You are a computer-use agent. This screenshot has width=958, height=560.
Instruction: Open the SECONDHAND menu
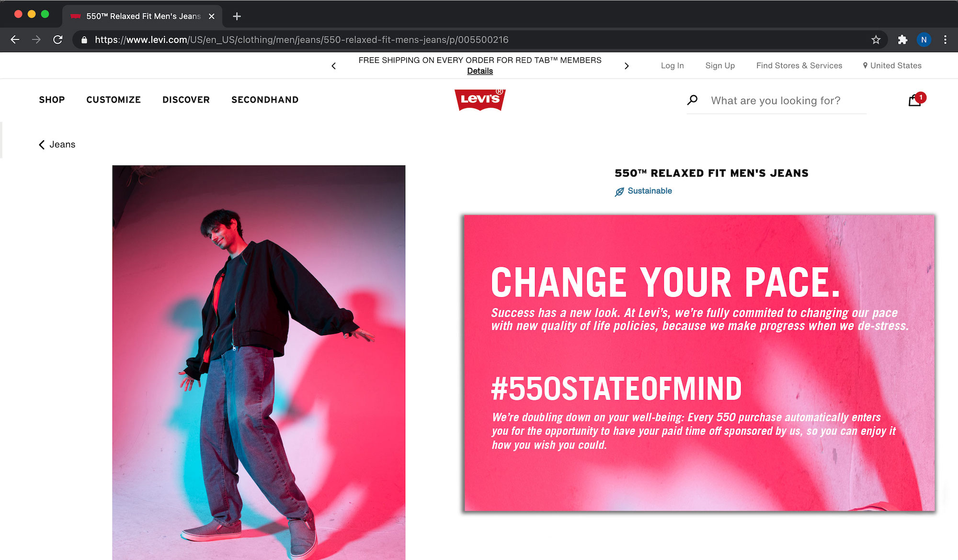(x=265, y=100)
